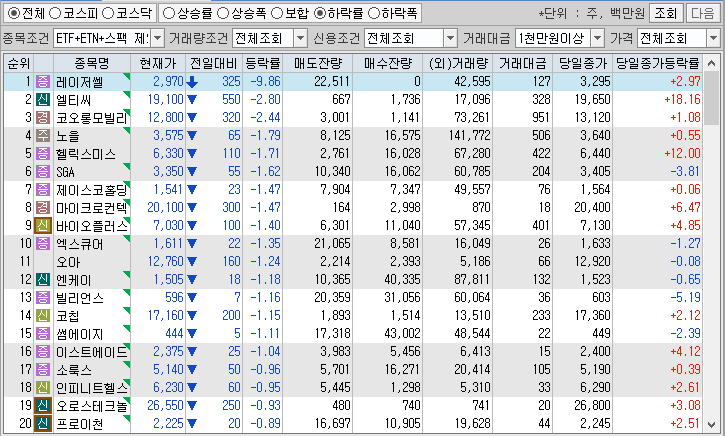
Task: Click the 증 badge icon for 제이스코홀딩
Action: tap(43, 190)
